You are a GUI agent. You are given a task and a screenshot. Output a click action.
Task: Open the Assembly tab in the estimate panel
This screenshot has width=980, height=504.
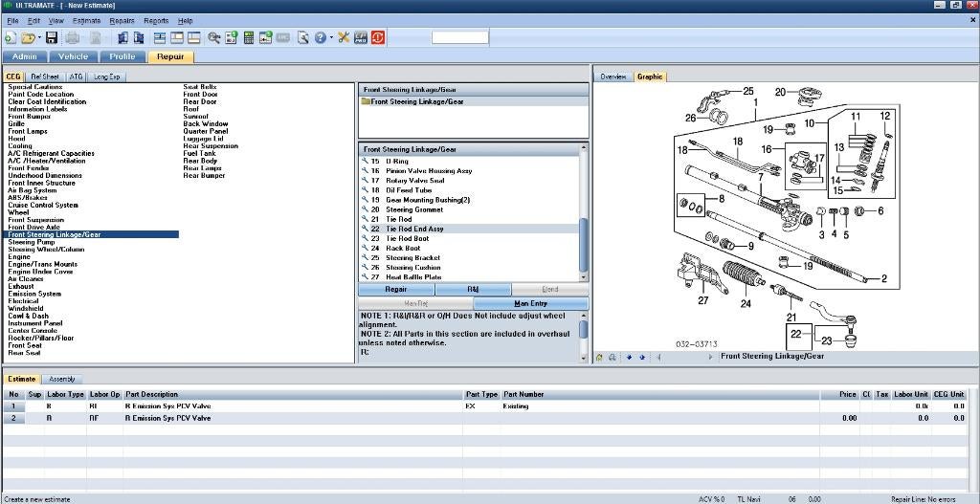tap(62, 379)
